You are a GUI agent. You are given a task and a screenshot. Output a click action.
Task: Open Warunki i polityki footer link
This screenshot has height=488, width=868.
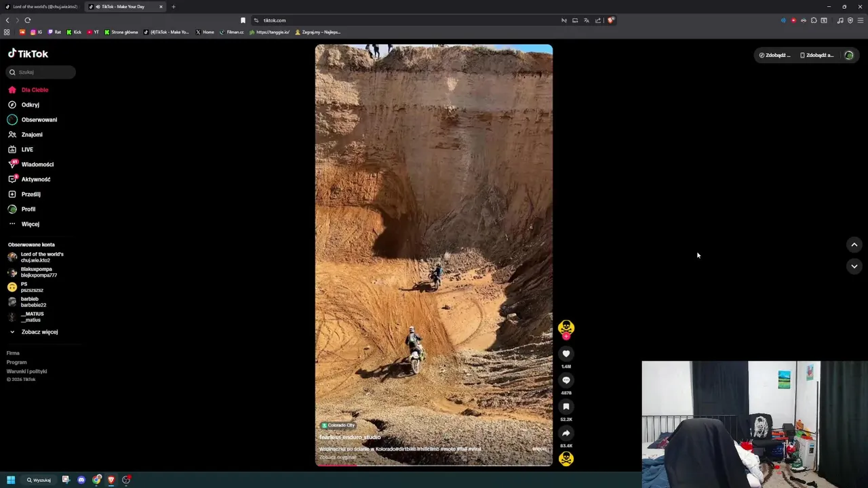26,371
